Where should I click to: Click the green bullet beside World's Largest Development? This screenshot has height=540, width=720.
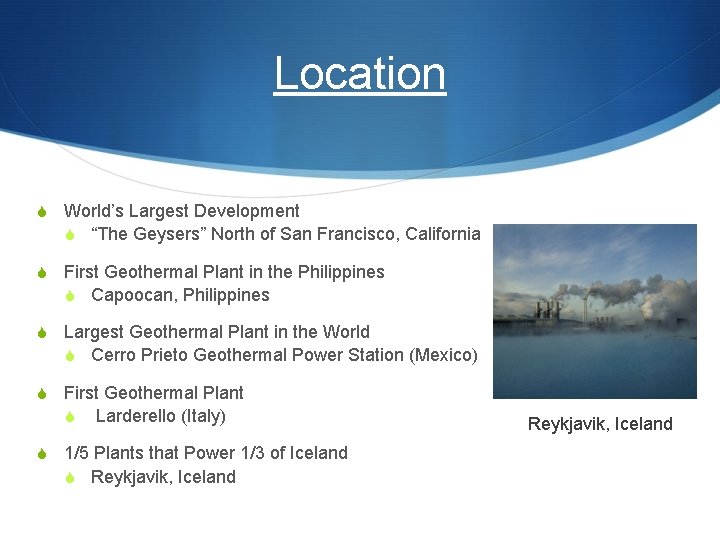(x=42, y=212)
